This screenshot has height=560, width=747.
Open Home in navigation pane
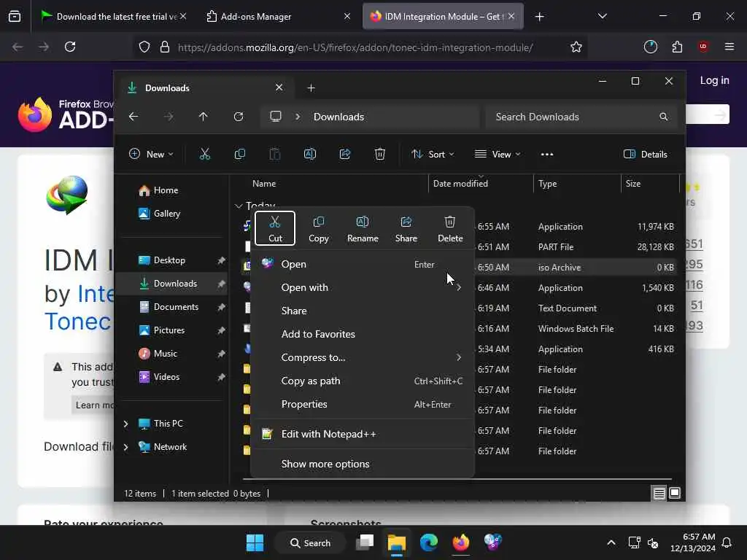[166, 190]
